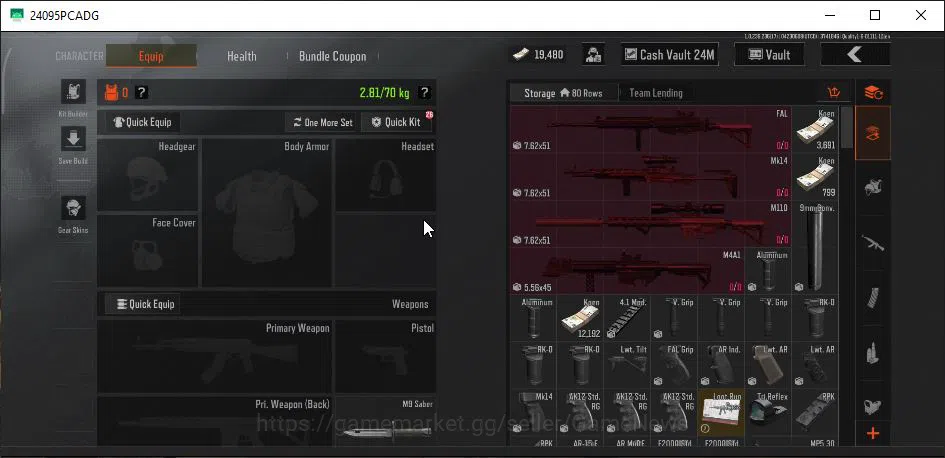Viewport: 945px width, 458px height.
Task: Go back using the arrow button
Action: 855,55
